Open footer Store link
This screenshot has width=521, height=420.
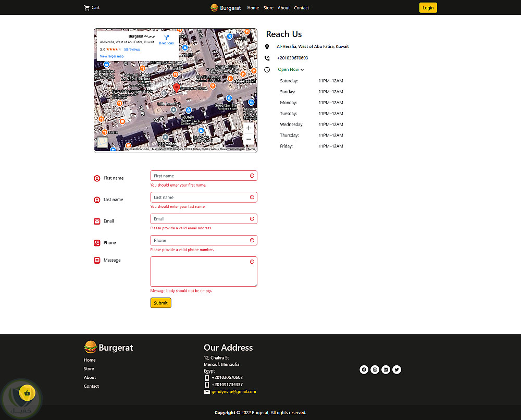[x=89, y=369]
